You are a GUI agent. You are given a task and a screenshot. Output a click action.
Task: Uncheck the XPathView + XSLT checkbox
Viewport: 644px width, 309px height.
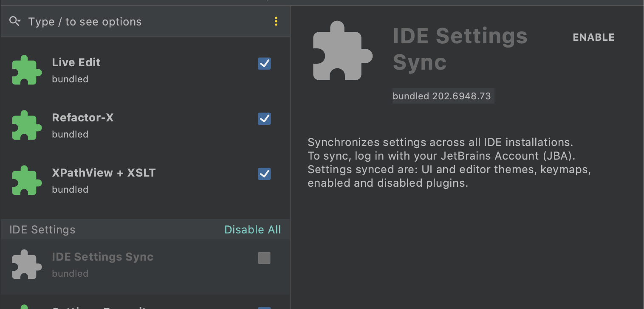264,174
